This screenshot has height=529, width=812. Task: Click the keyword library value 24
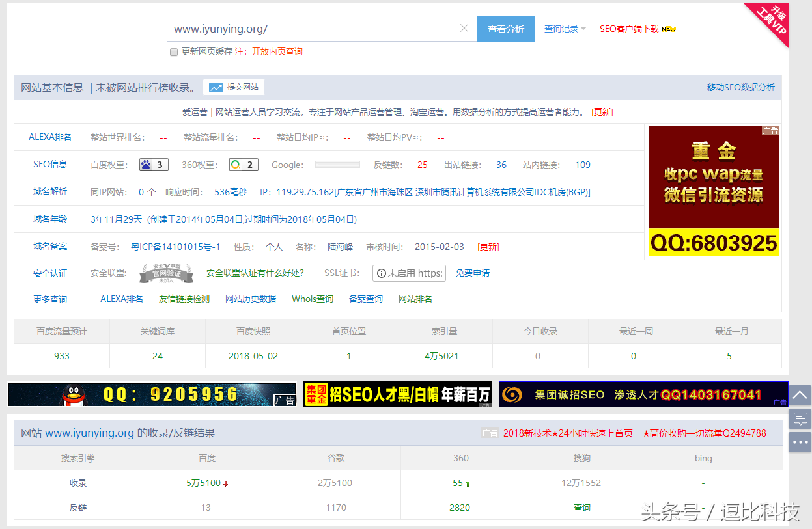[158, 356]
